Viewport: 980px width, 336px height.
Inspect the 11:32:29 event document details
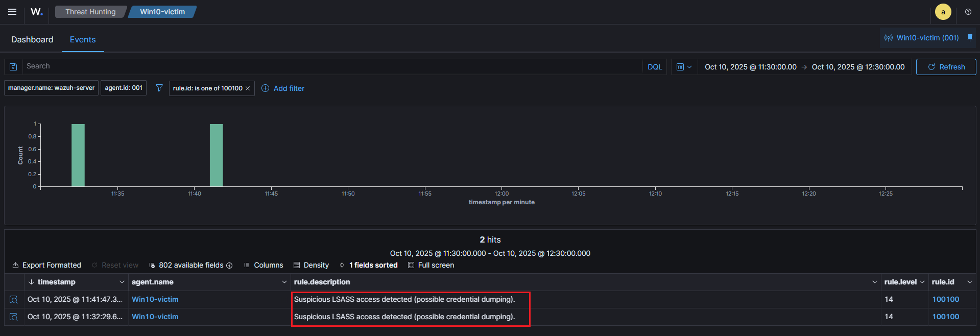click(14, 317)
